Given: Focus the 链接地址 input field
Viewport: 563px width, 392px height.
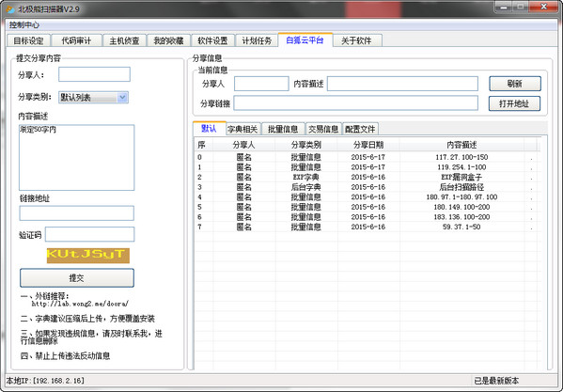Looking at the screenshot, I should pos(76,213).
